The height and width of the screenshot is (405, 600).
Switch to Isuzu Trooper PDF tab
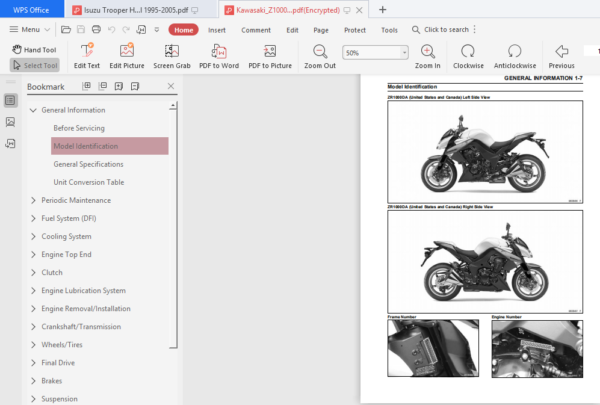pyautogui.click(x=142, y=10)
